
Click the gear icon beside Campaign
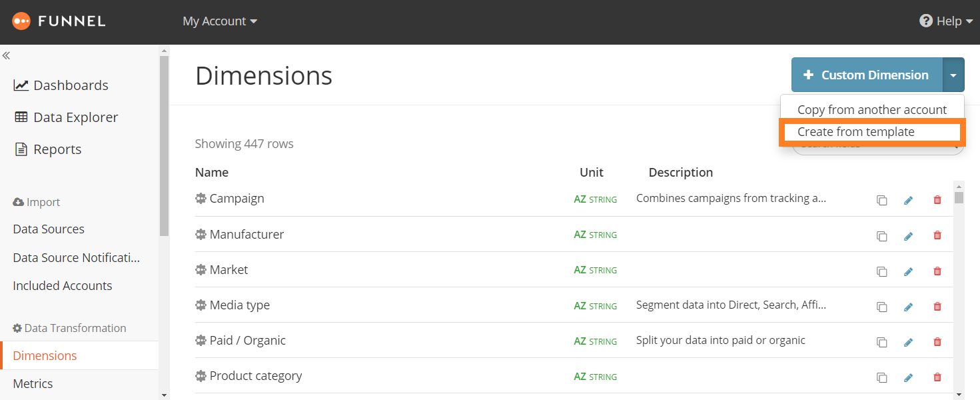coord(201,199)
